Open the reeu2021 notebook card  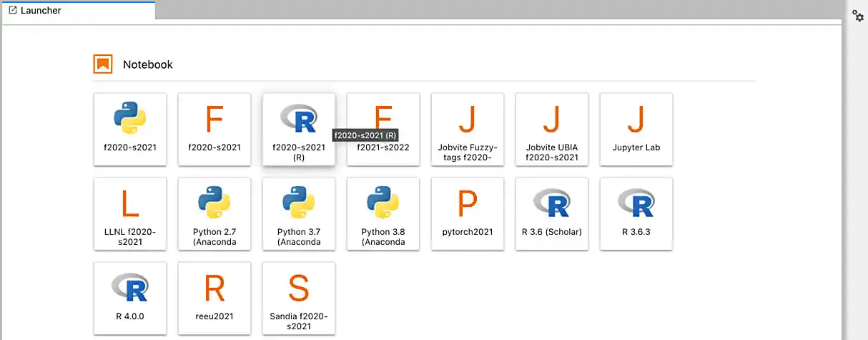coord(214,298)
